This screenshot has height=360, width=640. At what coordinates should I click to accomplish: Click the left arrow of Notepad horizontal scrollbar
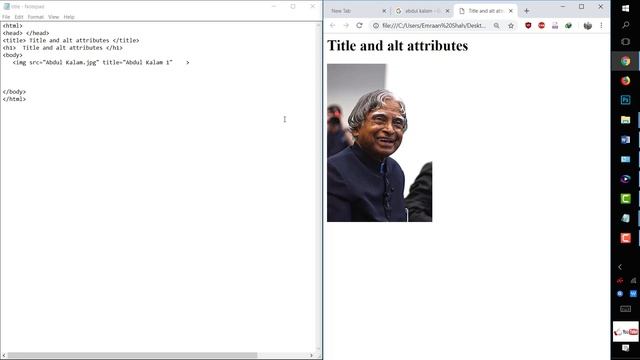(4, 356)
